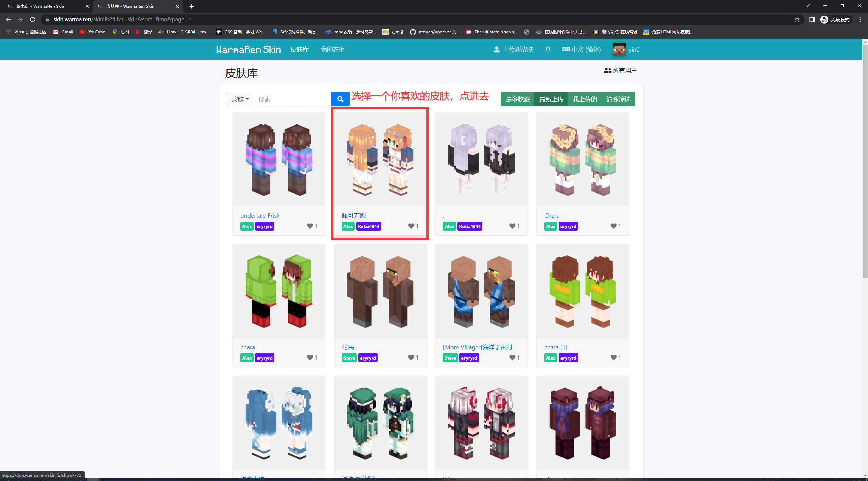Click the browser address bar URL
The height and width of the screenshot is (481, 868).
point(122,19)
